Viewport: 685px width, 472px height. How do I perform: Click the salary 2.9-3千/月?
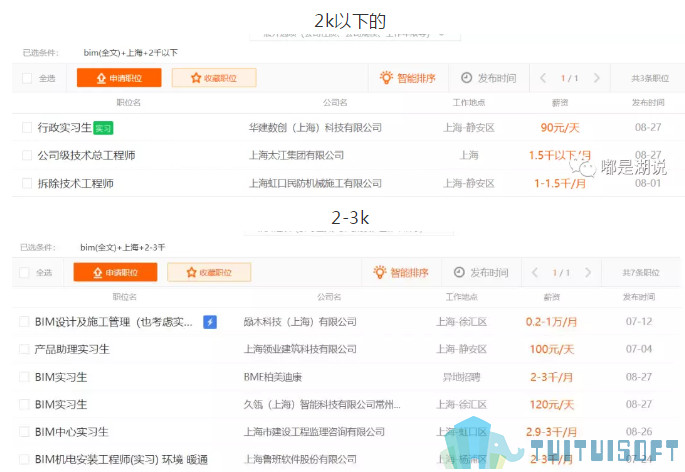tap(551, 432)
